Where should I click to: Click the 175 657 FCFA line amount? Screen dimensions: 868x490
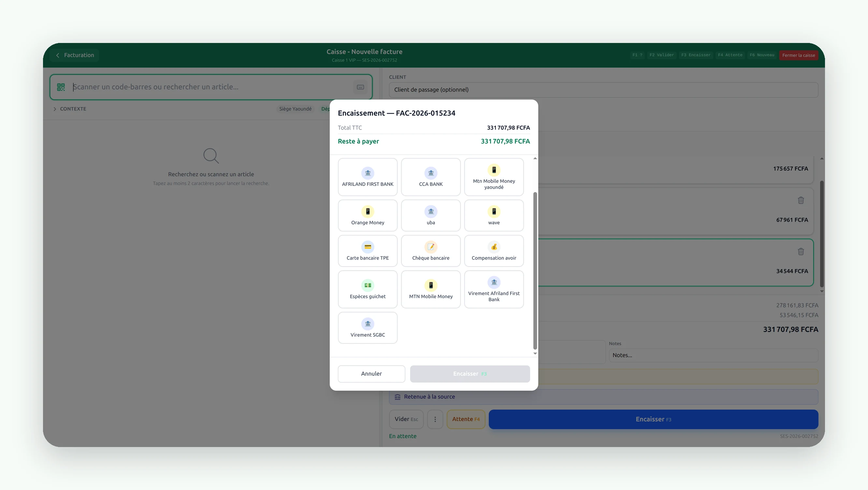[x=790, y=169]
